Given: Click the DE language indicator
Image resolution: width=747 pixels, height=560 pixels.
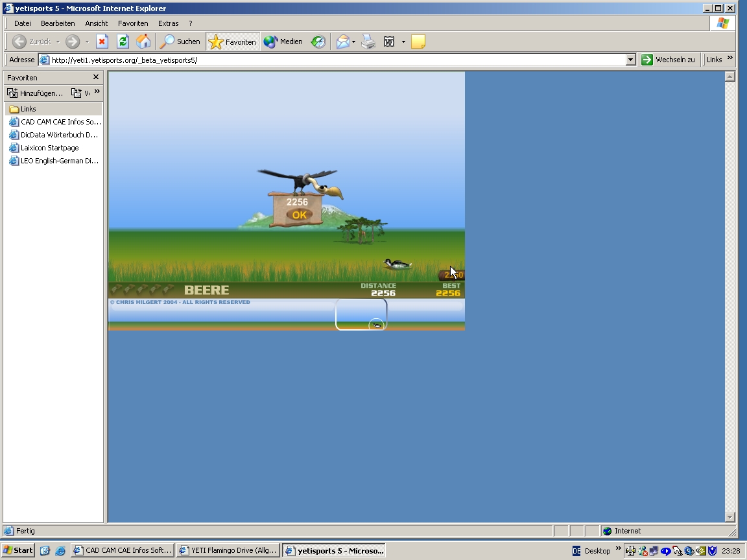Looking at the screenshot, I should (x=576, y=551).
